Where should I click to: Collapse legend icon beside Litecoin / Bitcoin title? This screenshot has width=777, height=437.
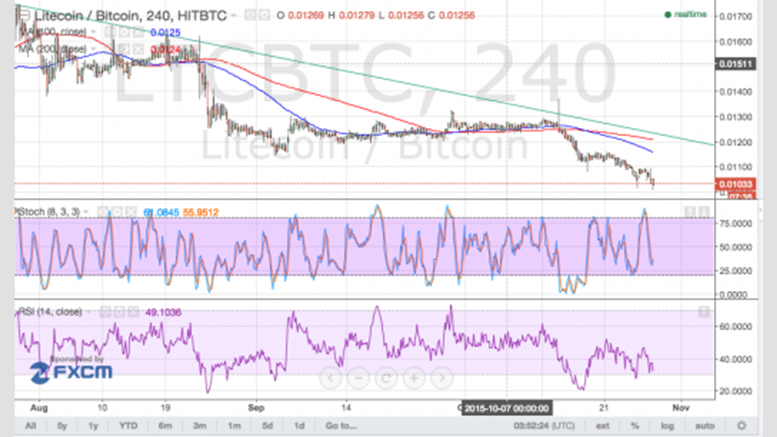(23, 15)
